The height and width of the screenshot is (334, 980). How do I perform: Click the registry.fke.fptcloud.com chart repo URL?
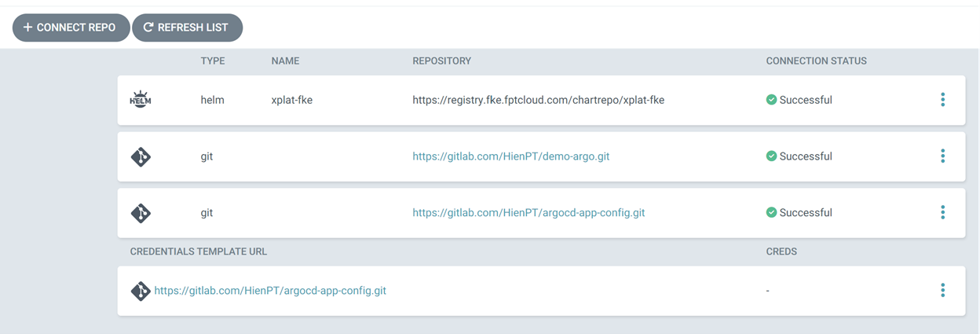(538, 100)
